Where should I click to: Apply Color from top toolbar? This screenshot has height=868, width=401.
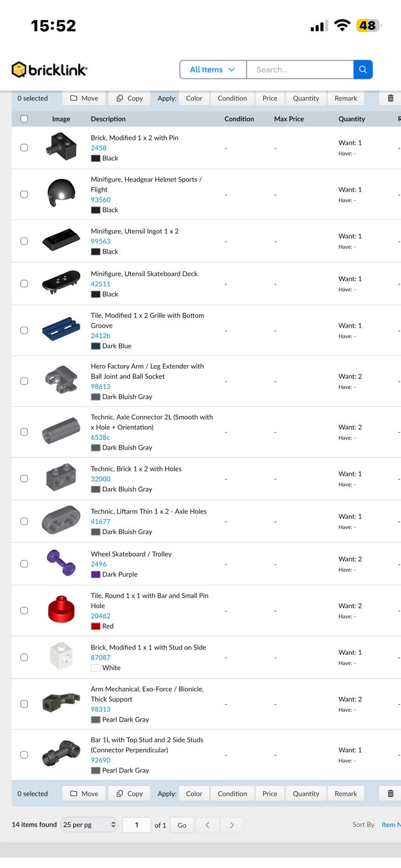[x=194, y=98]
